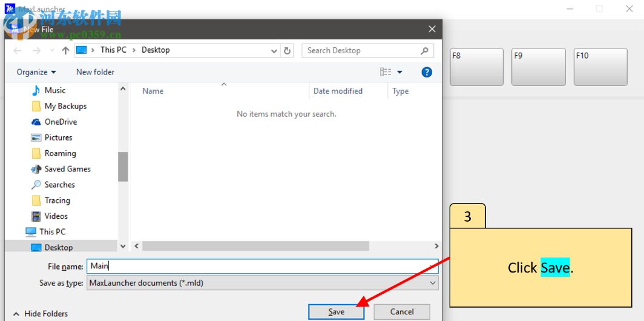The image size is (644, 321).
Task: Click the Videos filmstrip icon
Action: click(x=36, y=216)
